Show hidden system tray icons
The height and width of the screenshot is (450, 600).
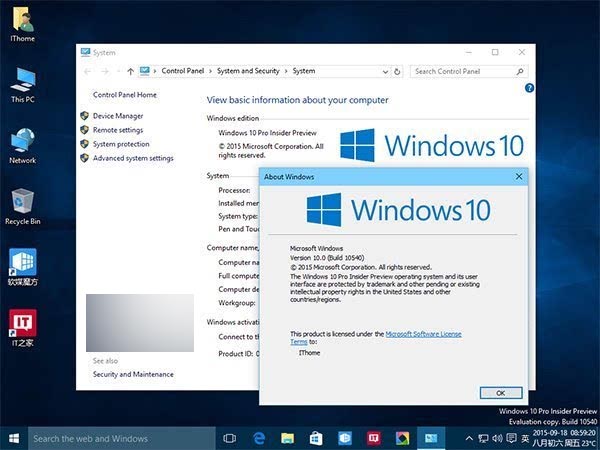pos(467,438)
